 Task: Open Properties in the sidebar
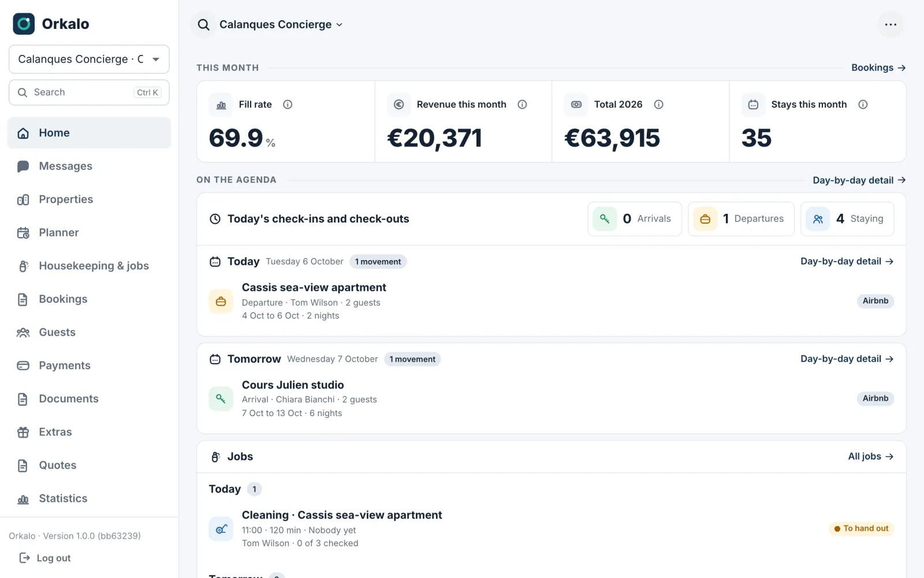[89, 199]
